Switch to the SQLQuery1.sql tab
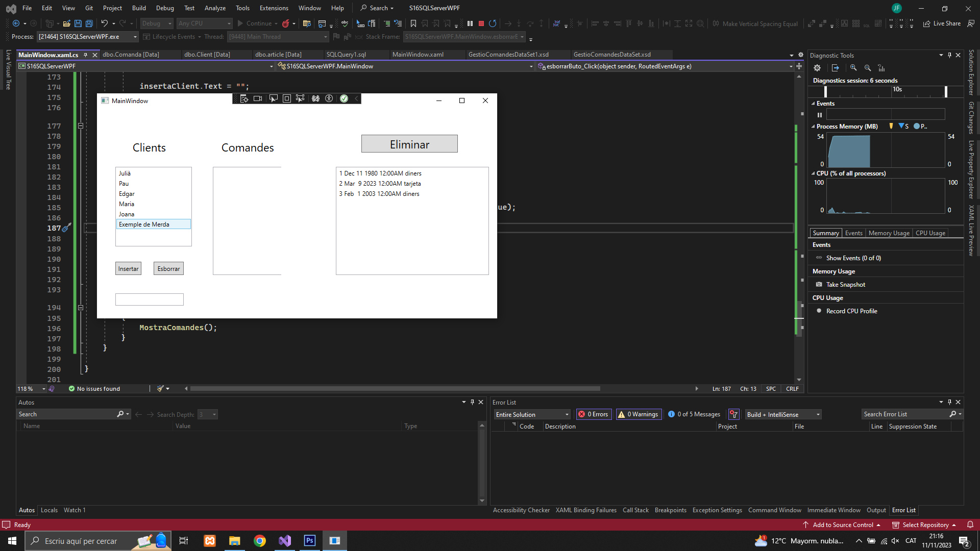Viewport: 980px width, 551px height. [x=346, y=55]
